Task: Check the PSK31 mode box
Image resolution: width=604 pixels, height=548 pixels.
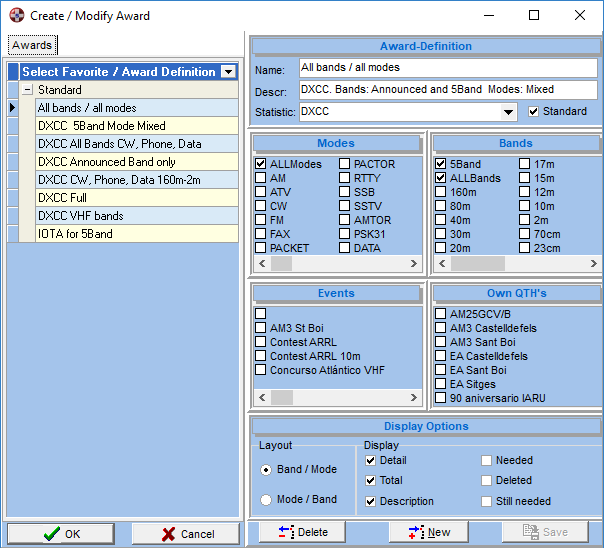Action: click(345, 234)
